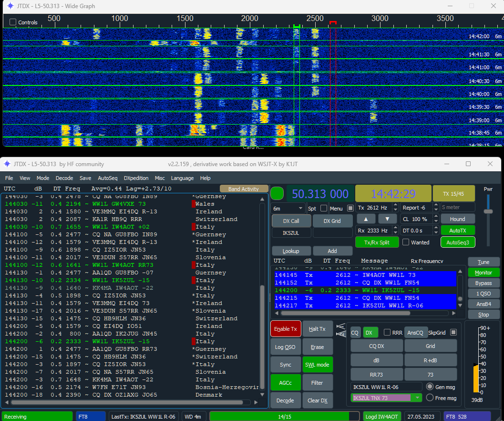The image size is (504, 421).
Task: Open the AutoSeq menu
Action: click(x=108, y=178)
